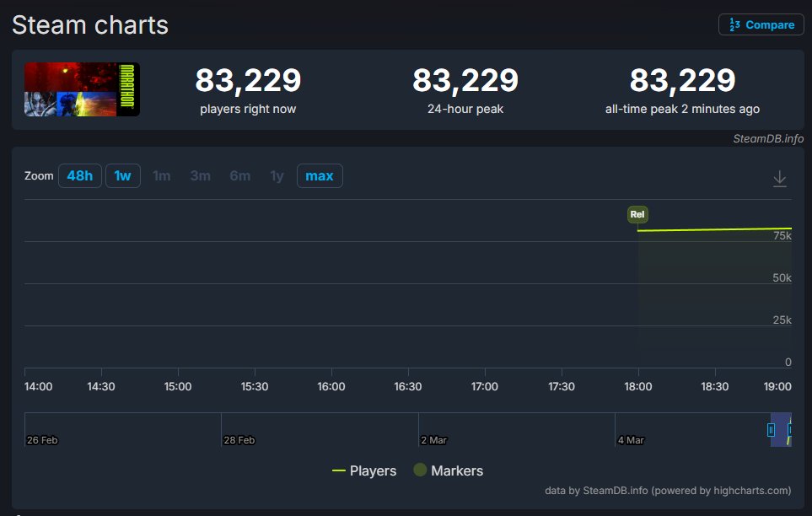Click the Steam charts heading

coord(90,24)
